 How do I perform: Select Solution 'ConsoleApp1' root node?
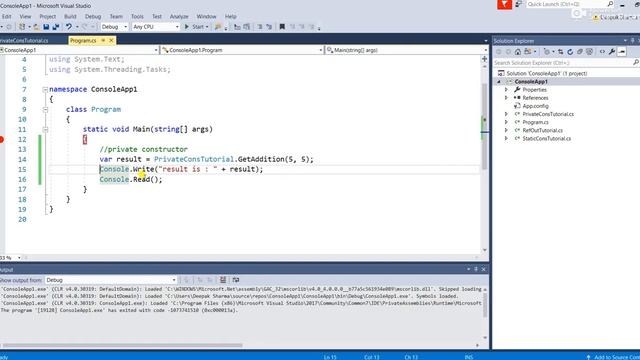tap(547, 73)
